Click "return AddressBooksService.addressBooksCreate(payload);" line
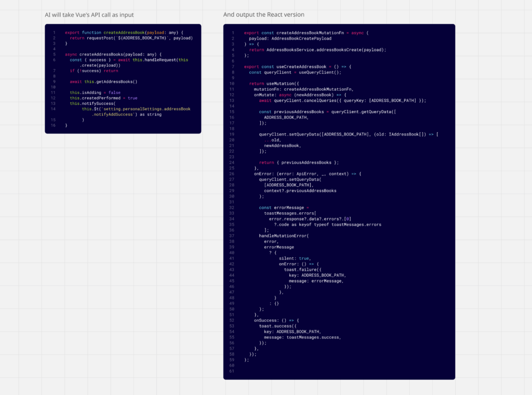Screen dimensions: 532x395 (x=317, y=49)
